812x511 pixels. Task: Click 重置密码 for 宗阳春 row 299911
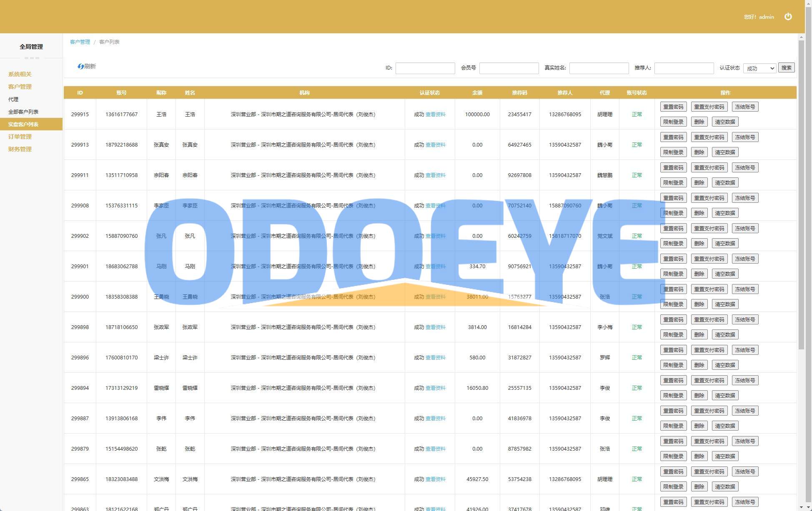click(x=673, y=167)
